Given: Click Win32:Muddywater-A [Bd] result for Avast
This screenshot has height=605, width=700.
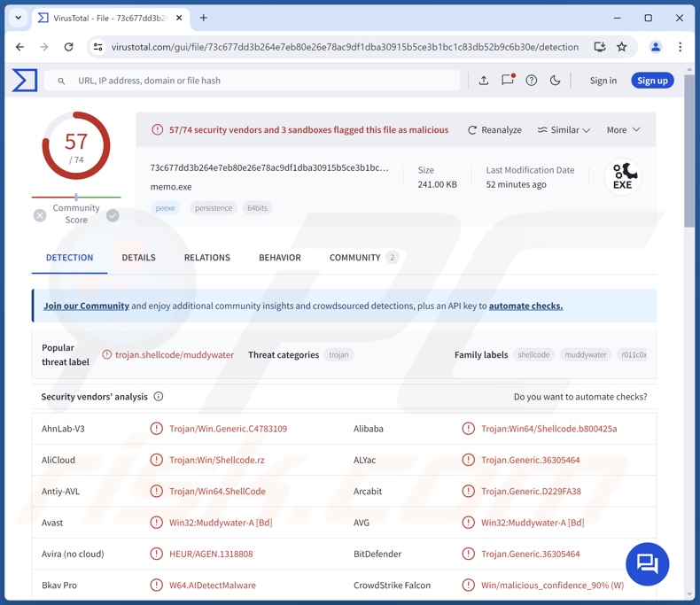Looking at the screenshot, I should 221,523.
